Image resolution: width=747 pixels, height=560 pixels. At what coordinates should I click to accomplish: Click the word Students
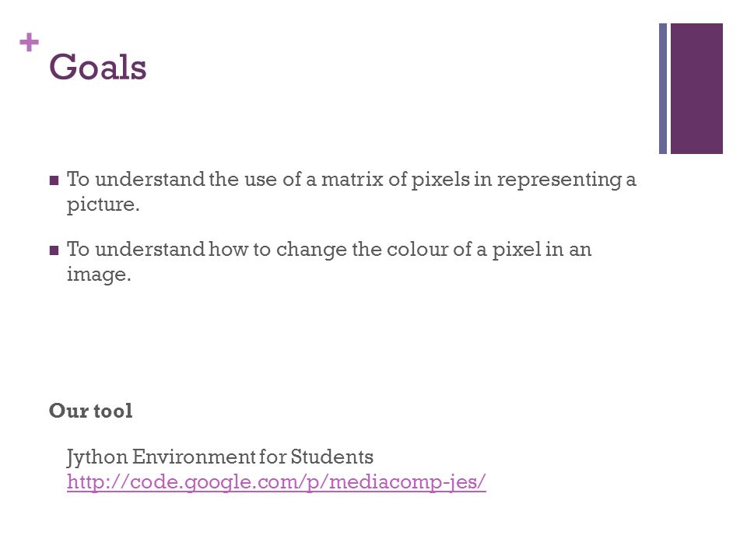click(332, 457)
